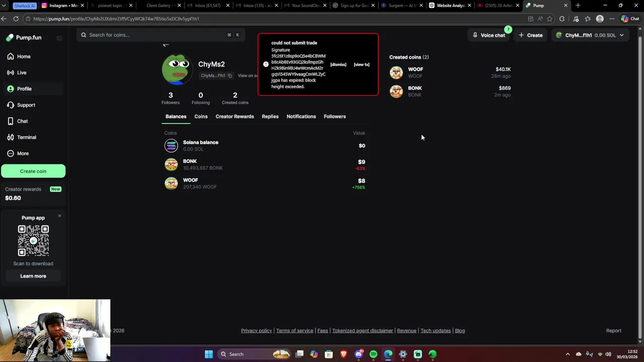Open the Terms of service link
The image size is (644, 362).
pyautogui.click(x=295, y=331)
